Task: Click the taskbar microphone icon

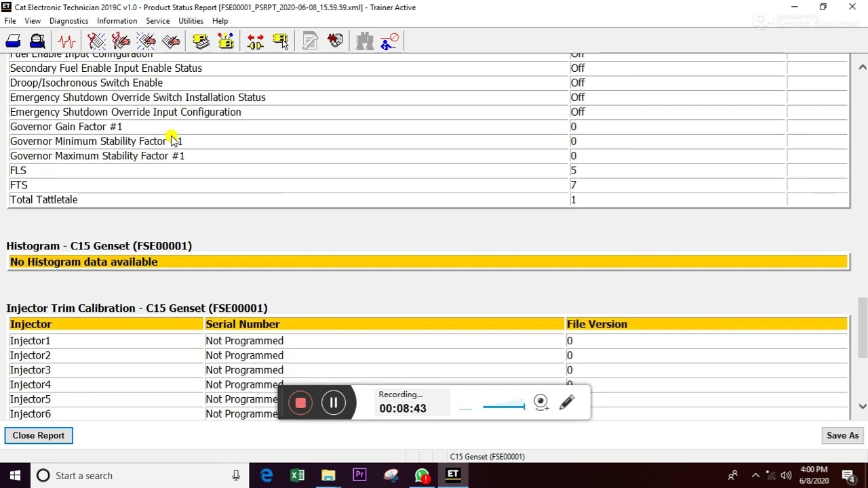Action: (x=236, y=476)
